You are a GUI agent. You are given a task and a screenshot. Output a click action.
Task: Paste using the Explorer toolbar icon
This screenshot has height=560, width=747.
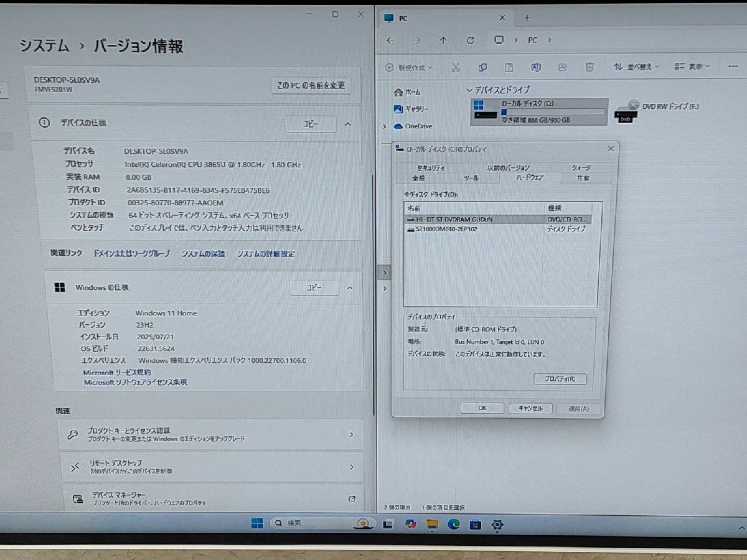(509, 67)
